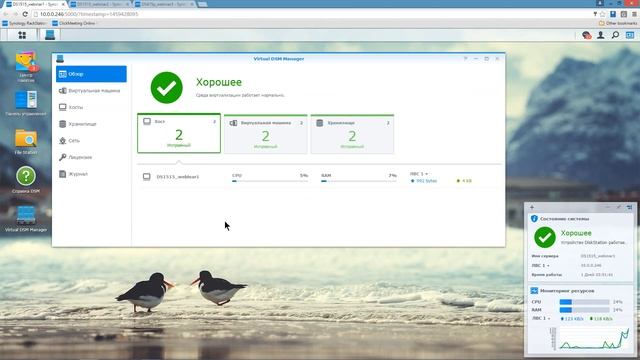The height and width of the screenshot is (360, 640).
Task: Expand ЛВС 1 dropdown in host row
Action: (x=419, y=174)
